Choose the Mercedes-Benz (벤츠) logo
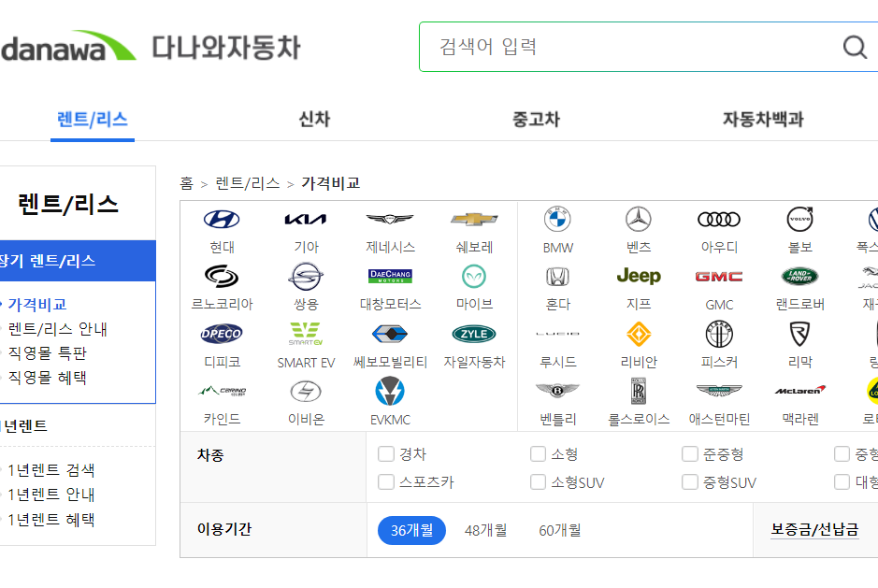This screenshot has width=878, height=588. (639, 219)
